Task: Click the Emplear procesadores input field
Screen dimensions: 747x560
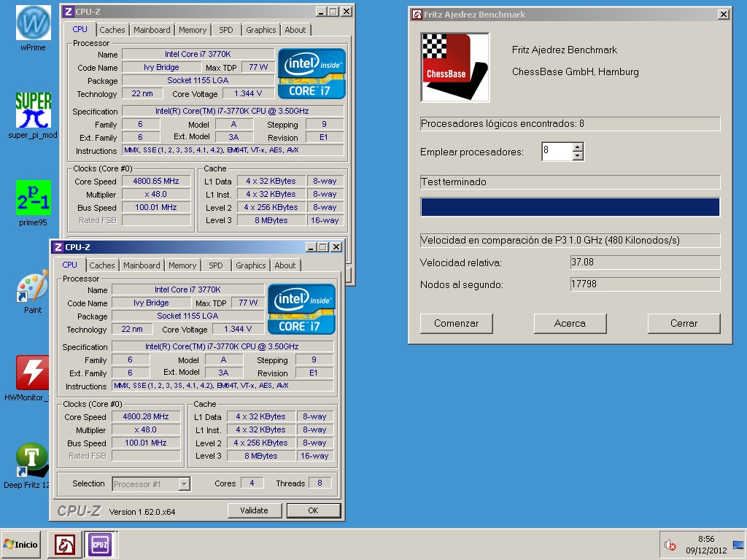Action: point(557,152)
